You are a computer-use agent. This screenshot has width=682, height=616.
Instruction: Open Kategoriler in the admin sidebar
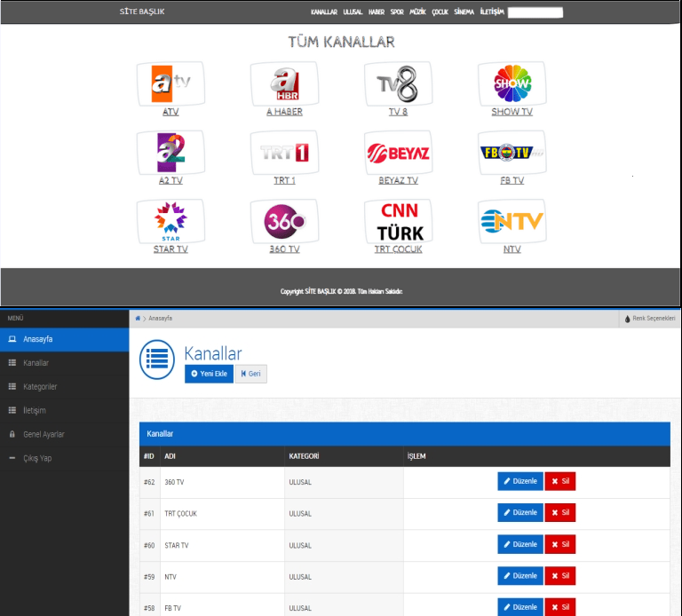[x=64, y=387]
